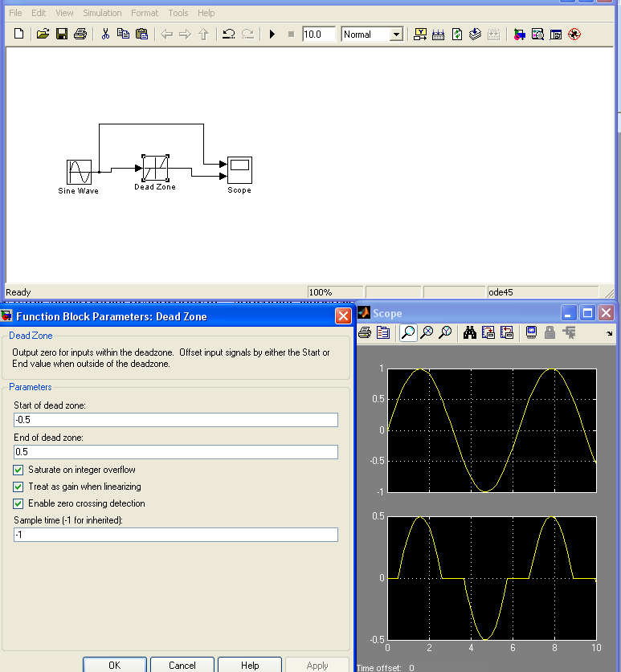Save current Scope axes settings

point(488,332)
